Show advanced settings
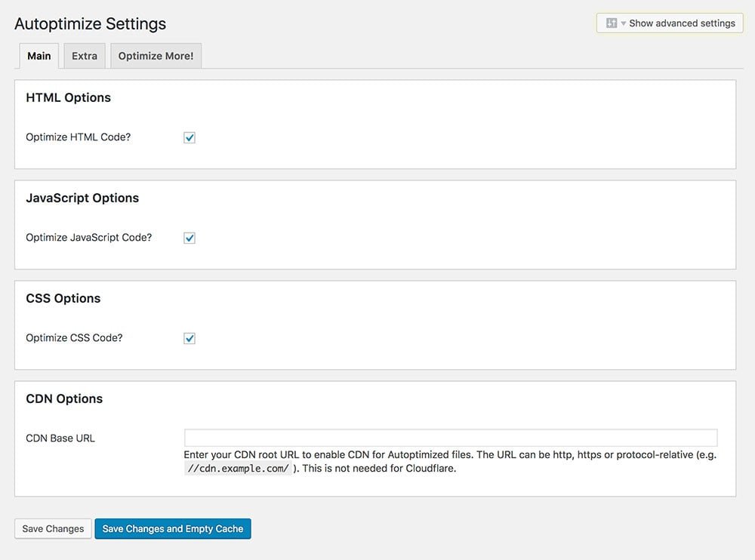The image size is (755, 560). coord(669,23)
